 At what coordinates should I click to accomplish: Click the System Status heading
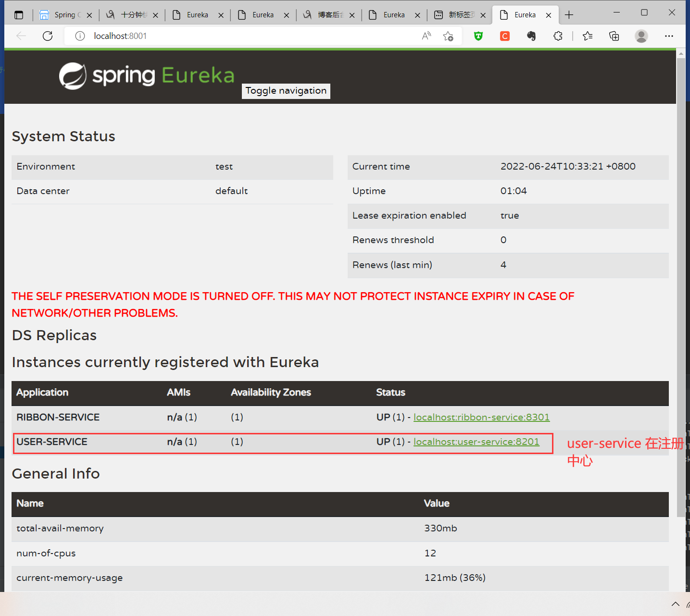[x=63, y=136]
